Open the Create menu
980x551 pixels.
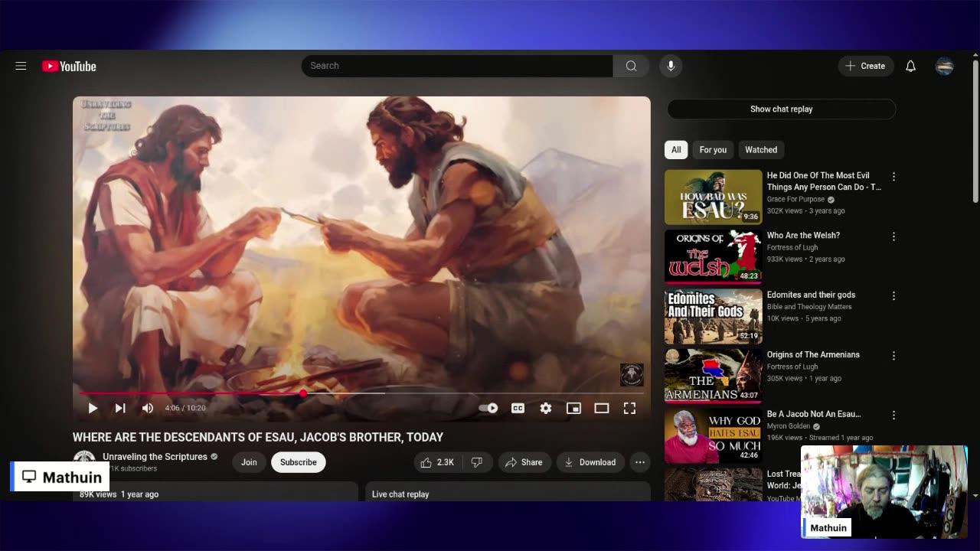[x=865, y=66]
